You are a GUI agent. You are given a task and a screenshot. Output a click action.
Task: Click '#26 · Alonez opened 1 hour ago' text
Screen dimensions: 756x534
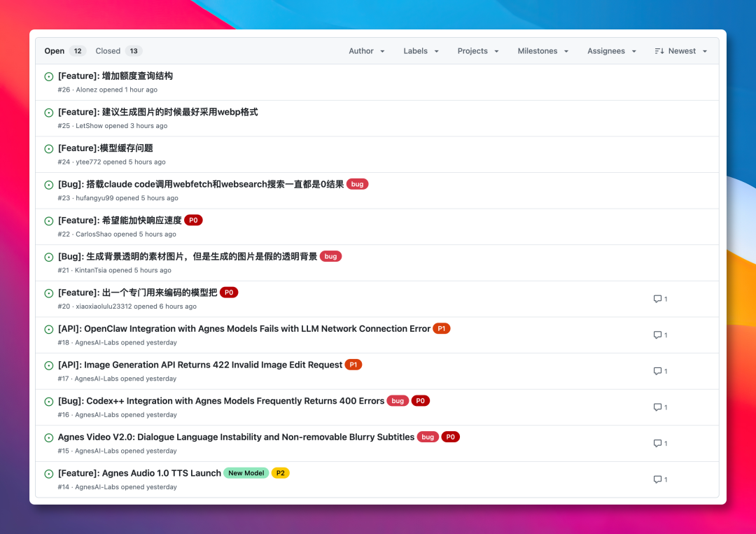tap(108, 90)
